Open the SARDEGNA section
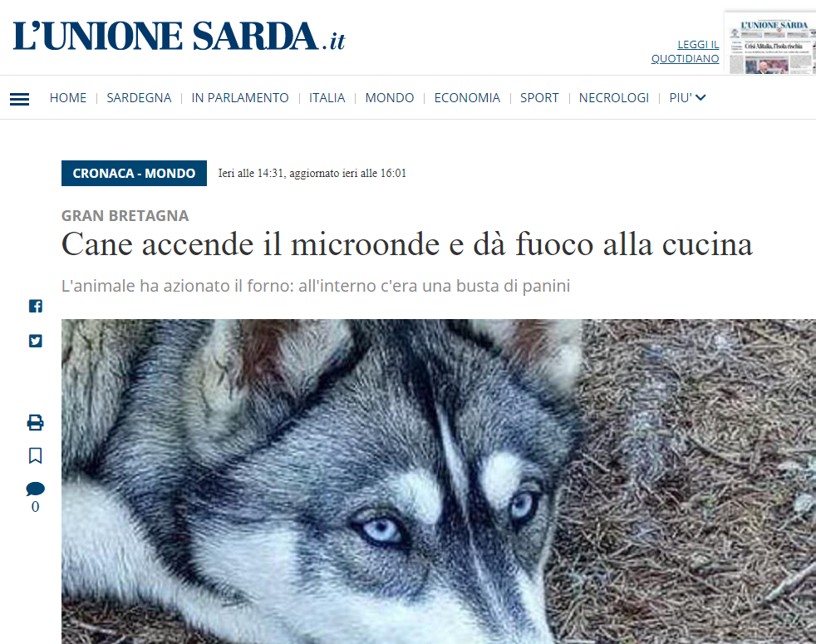 [139, 98]
